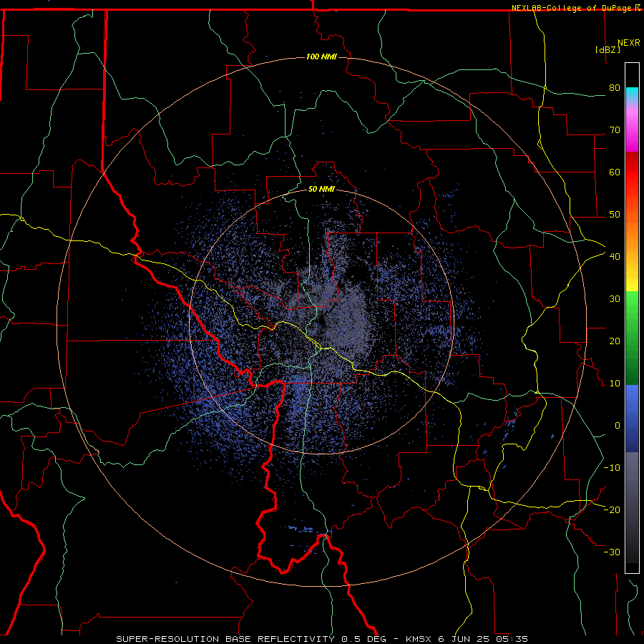Viewport: 644px width, 644px height.
Task: Click the 20 value on the dBZ scale
Action: tap(615, 341)
